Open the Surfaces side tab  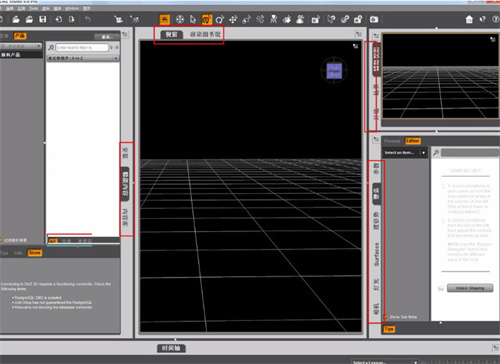click(x=377, y=254)
